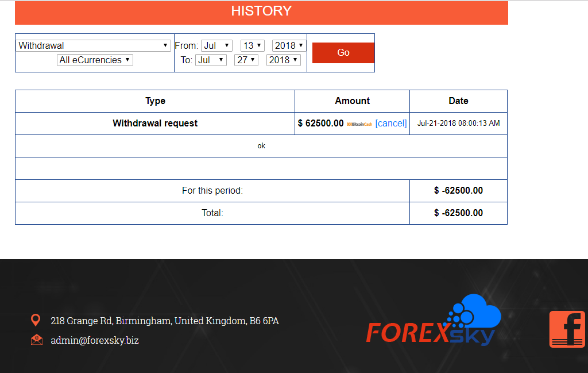Cancel the withdrawal request via [cancel] link
This screenshot has height=373, width=588.
tap(390, 123)
